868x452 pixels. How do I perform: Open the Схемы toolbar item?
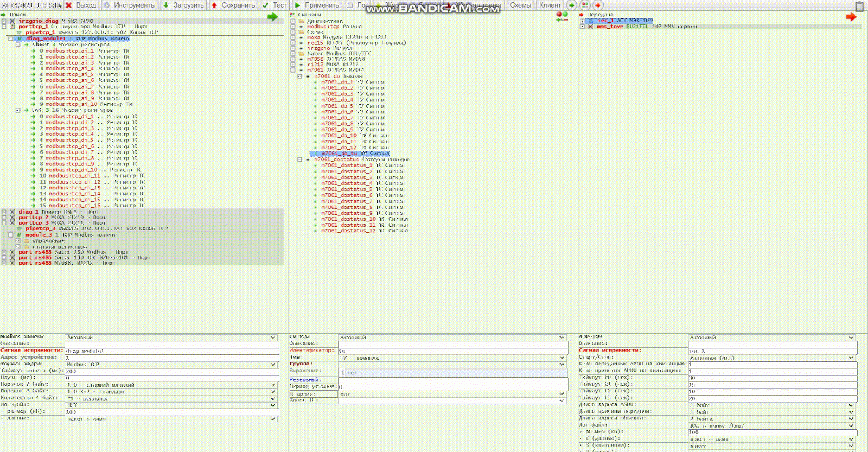pos(520,5)
